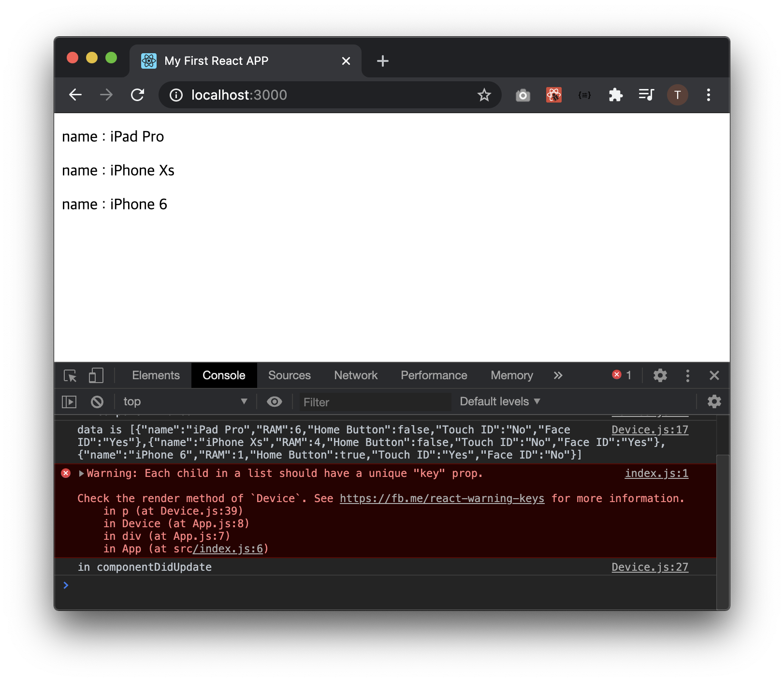Click 'in p (at Device.js:39)' line

pyautogui.click(x=173, y=511)
